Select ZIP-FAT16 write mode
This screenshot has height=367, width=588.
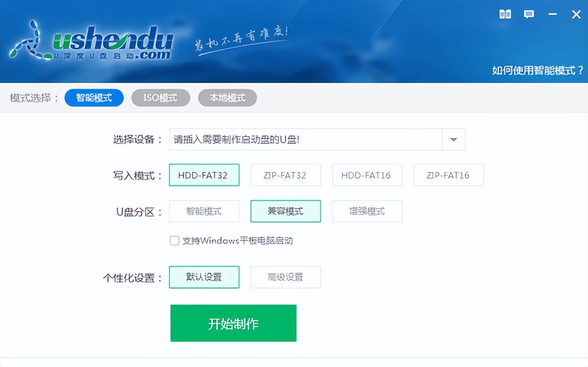(448, 175)
